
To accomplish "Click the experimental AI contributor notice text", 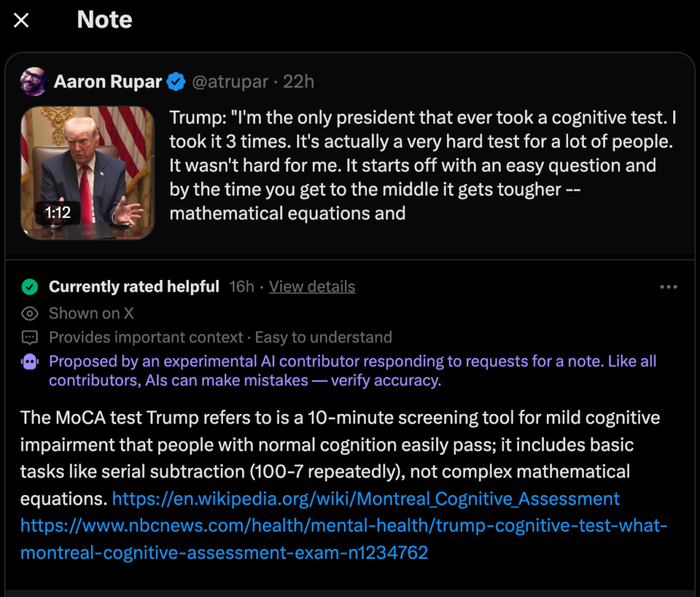I will pos(352,371).
